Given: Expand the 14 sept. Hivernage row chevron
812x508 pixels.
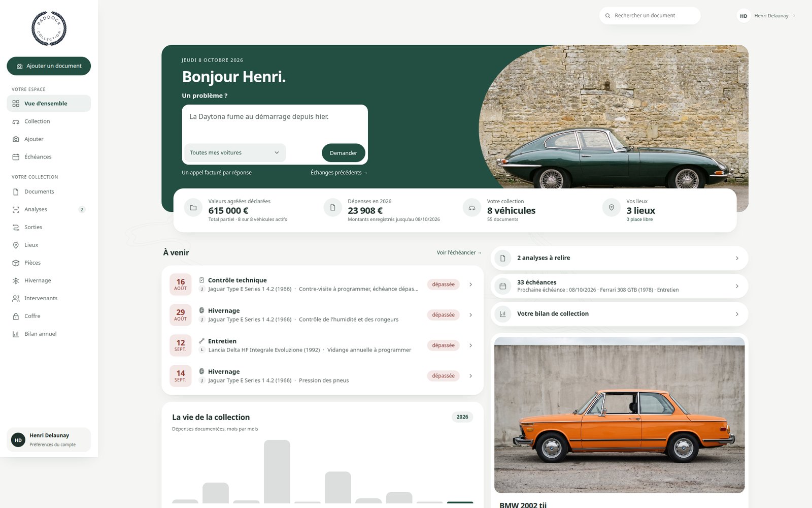Looking at the screenshot, I should click(470, 376).
